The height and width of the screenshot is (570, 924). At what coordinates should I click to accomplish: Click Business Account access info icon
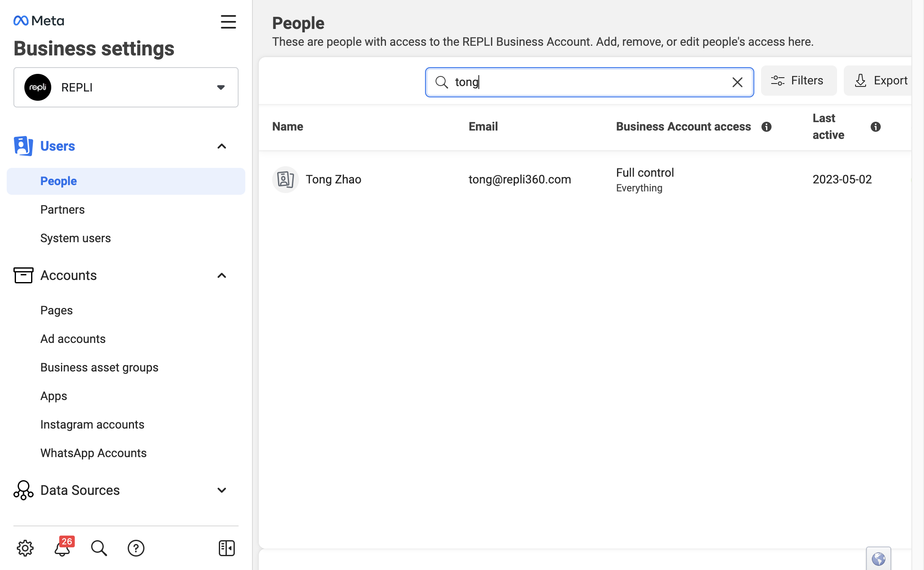(x=766, y=127)
